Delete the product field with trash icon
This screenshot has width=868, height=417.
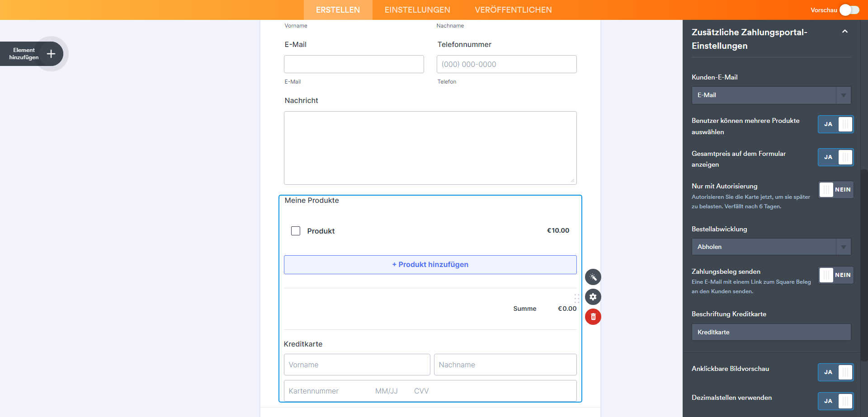[x=593, y=317]
